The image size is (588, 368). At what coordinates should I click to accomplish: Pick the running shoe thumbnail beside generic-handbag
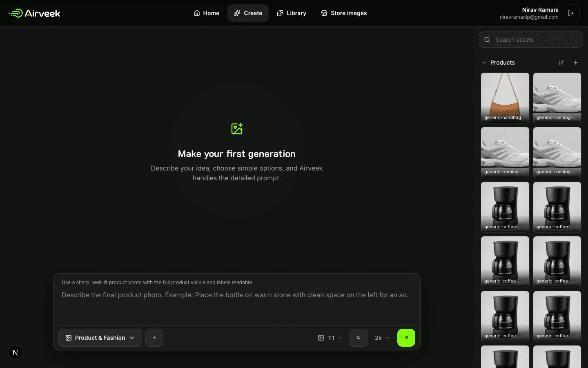pos(557,98)
